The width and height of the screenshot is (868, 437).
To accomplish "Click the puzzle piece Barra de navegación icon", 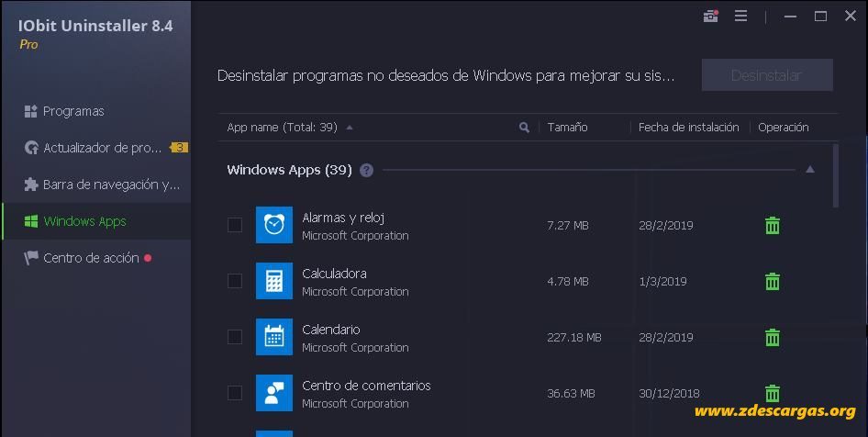I will [x=31, y=185].
